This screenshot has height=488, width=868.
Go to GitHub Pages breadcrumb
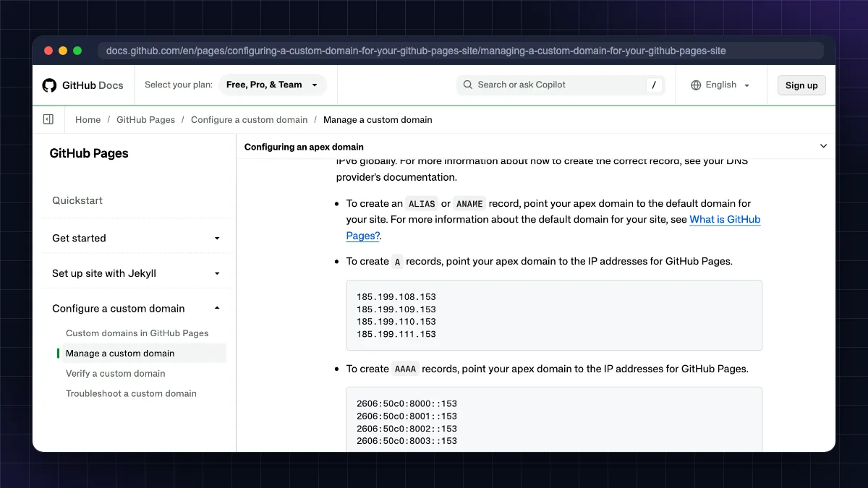pyautogui.click(x=145, y=120)
